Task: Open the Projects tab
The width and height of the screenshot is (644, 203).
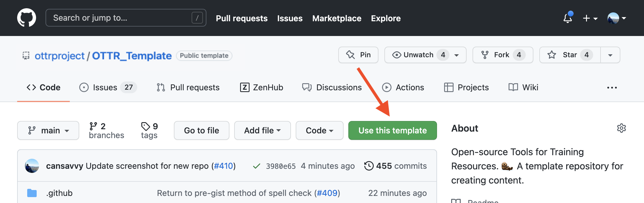Action: [466, 87]
